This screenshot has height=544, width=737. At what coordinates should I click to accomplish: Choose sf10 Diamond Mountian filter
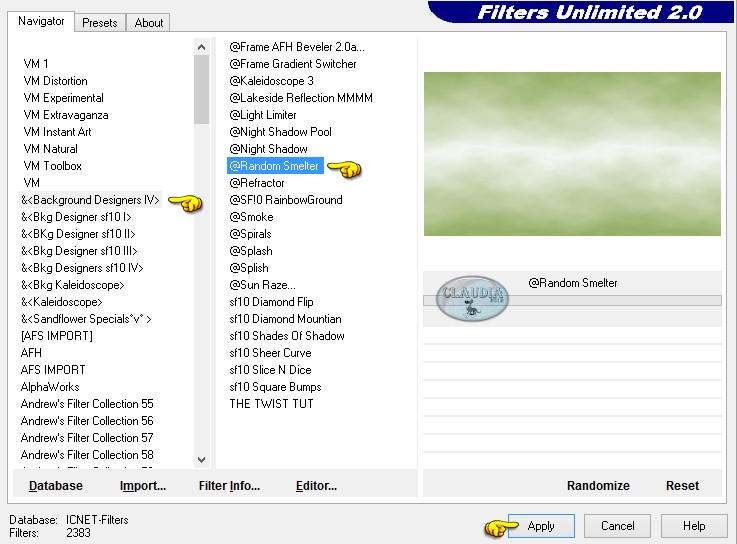[285, 319]
